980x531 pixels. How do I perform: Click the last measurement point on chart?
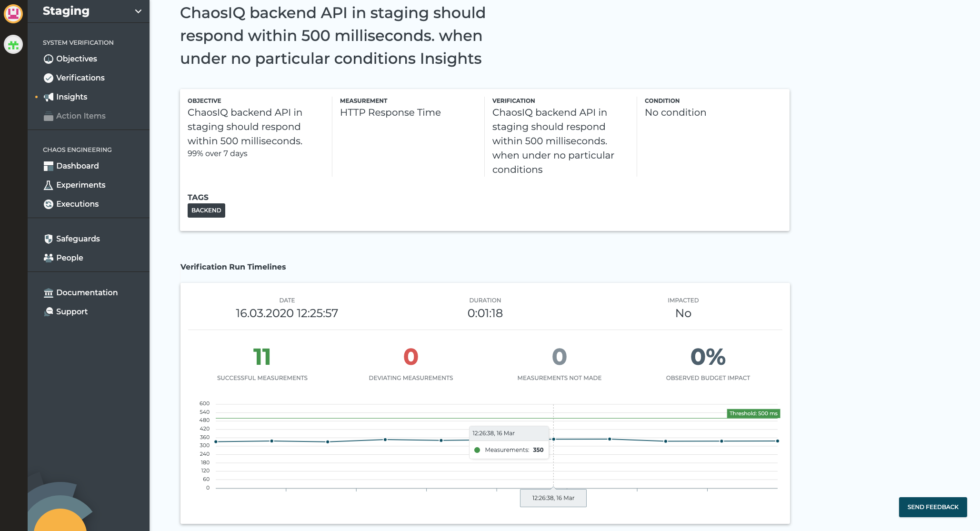pyautogui.click(x=778, y=441)
